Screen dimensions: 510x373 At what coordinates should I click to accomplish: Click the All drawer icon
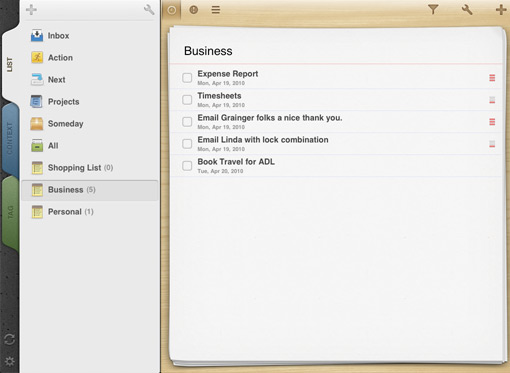[37, 145]
